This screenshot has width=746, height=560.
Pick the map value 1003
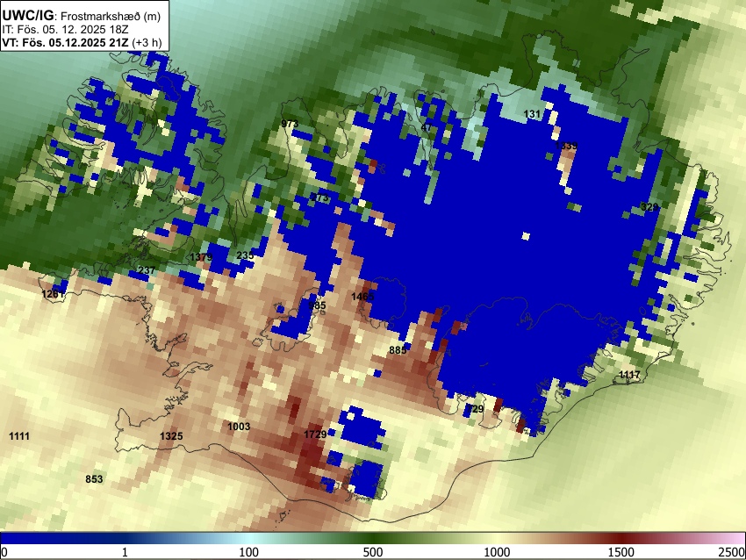pyautogui.click(x=239, y=427)
